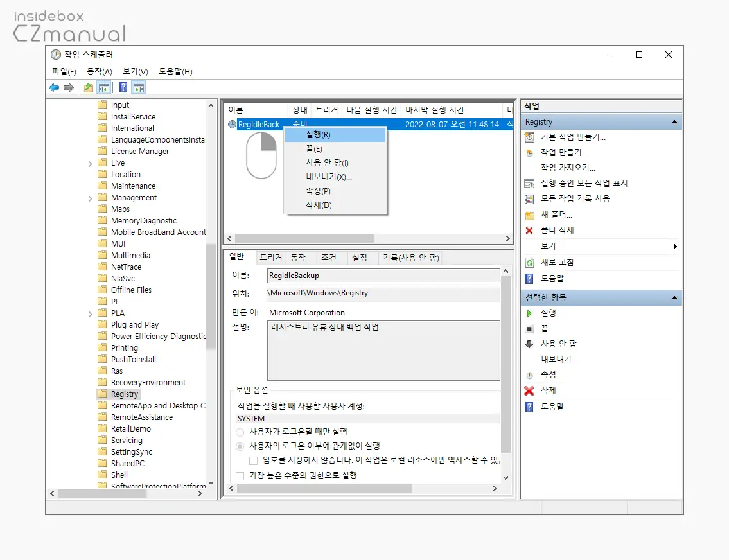Open the 파일(F) menu
Viewport: 729px width, 560px height.
64,71
